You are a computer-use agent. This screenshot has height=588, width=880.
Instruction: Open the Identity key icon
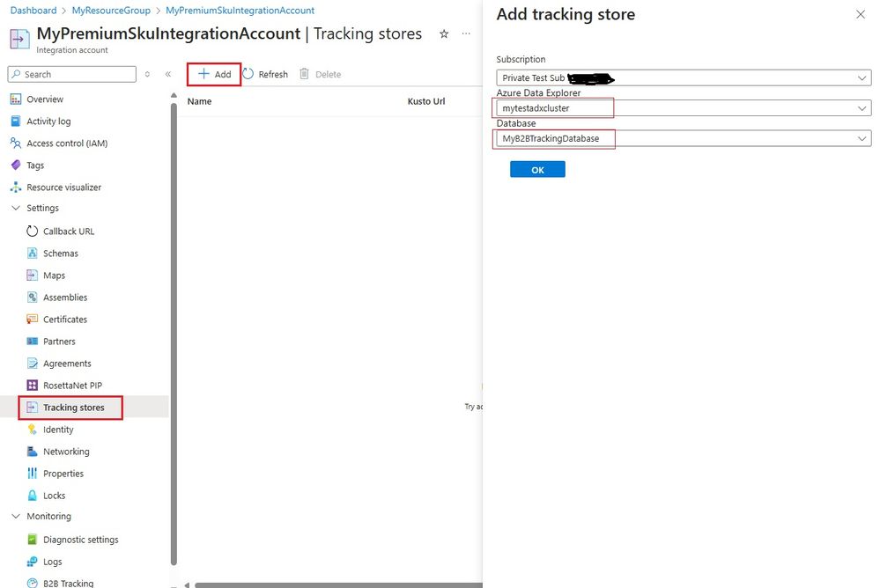click(33, 430)
